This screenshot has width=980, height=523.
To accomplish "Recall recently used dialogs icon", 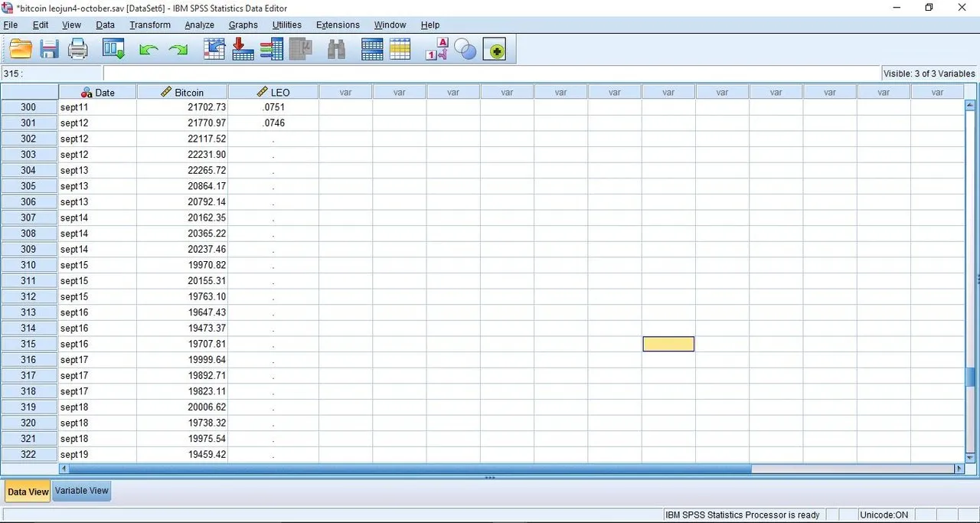I will coord(113,50).
